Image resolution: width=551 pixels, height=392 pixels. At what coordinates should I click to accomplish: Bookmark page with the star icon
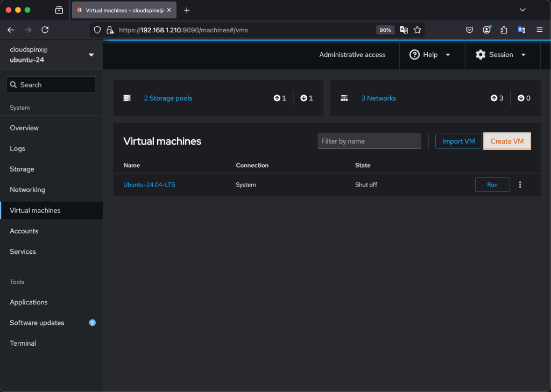point(417,30)
